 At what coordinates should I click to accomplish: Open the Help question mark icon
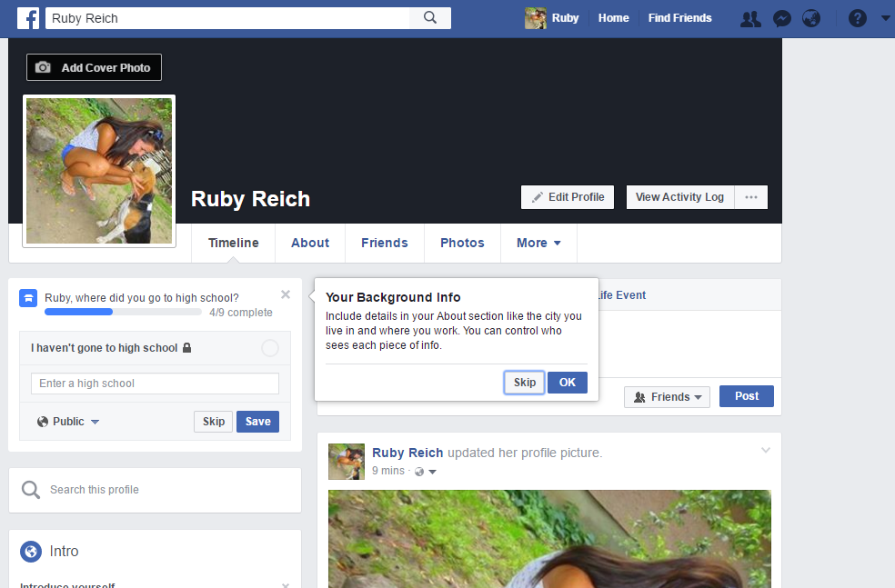(857, 17)
